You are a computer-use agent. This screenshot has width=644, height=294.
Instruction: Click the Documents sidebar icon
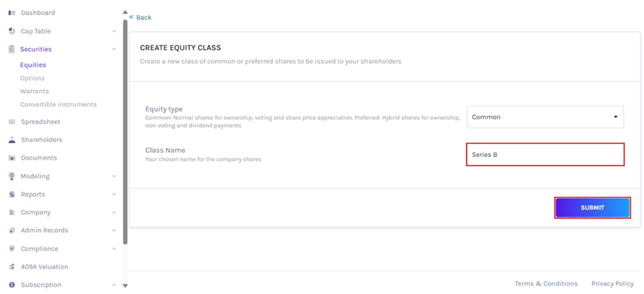point(12,158)
